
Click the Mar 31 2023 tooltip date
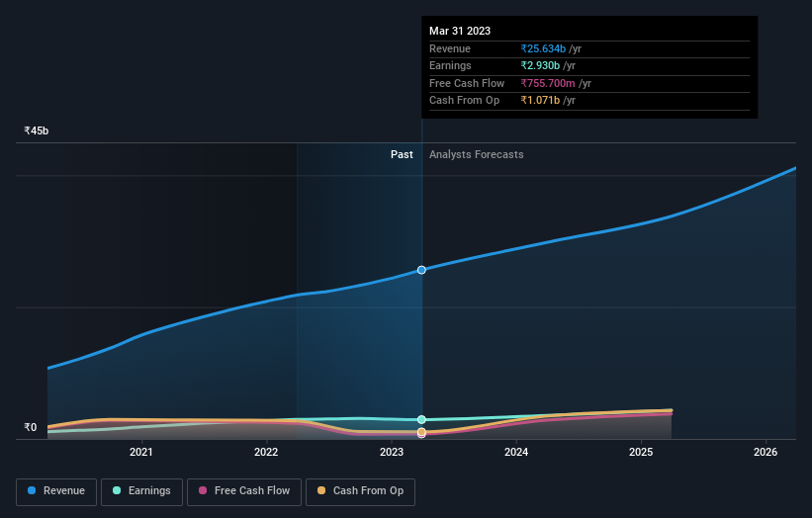(460, 31)
